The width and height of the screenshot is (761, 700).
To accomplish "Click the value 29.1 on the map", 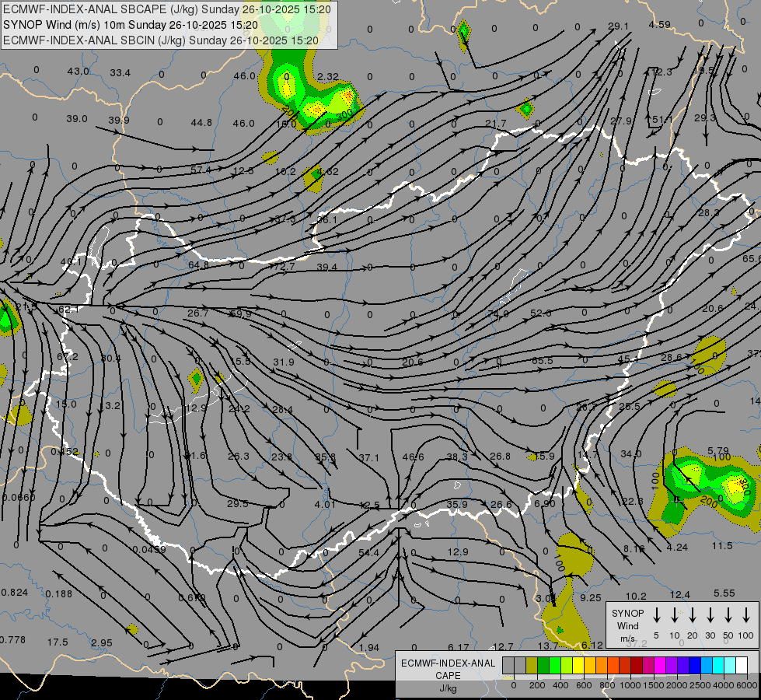I will (618, 26).
